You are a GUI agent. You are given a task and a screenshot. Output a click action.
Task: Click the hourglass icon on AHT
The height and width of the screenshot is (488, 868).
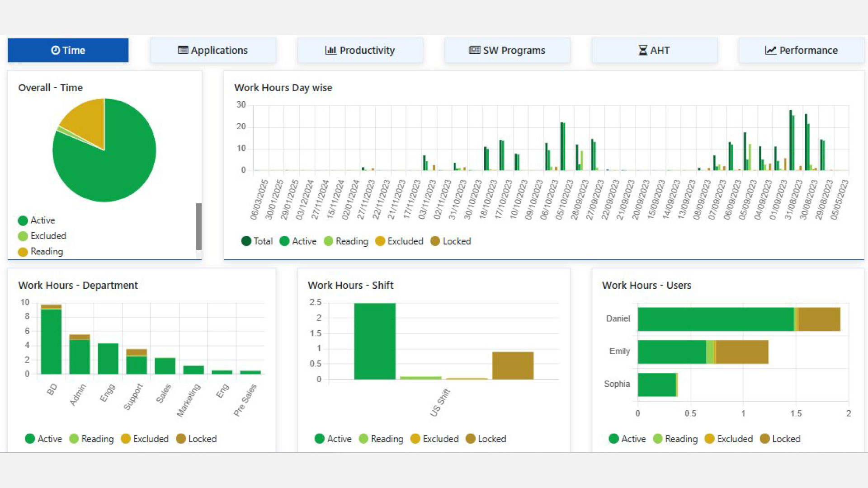point(642,50)
